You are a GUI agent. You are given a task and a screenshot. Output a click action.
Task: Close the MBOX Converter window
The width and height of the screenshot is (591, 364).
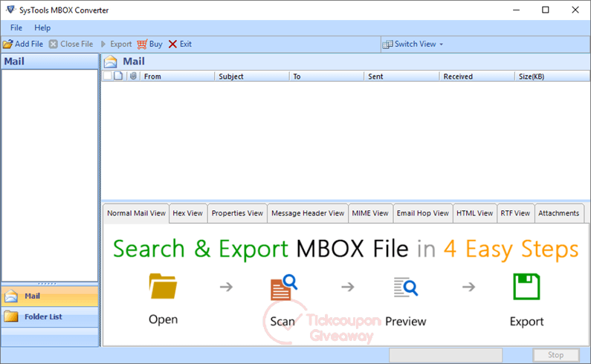pyautogui.click(x=575, y=10)
